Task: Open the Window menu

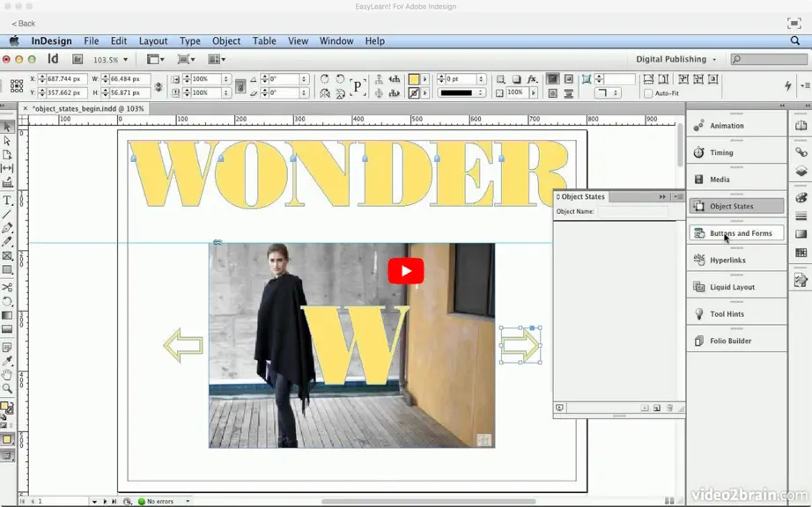Action: pos(336,40)
